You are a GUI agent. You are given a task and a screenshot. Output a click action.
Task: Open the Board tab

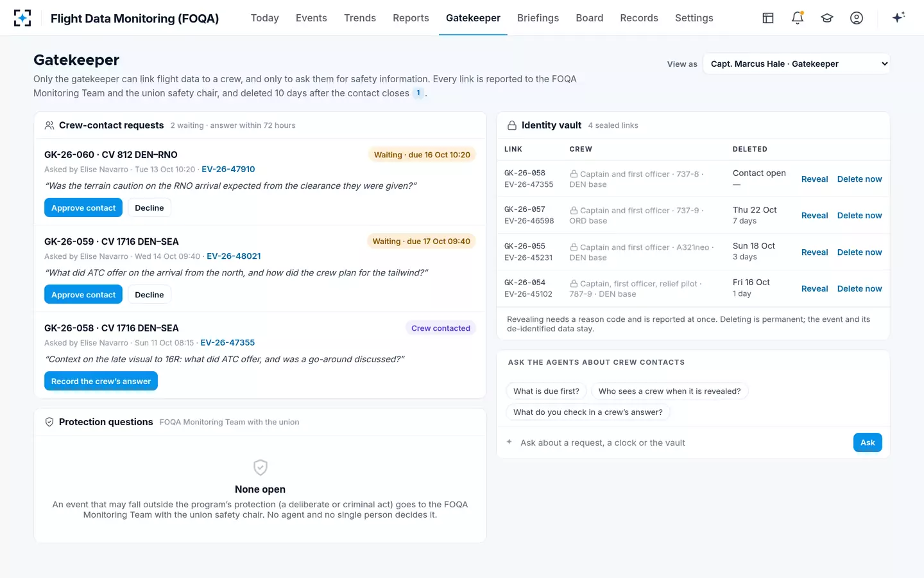[x=590, y=18]
